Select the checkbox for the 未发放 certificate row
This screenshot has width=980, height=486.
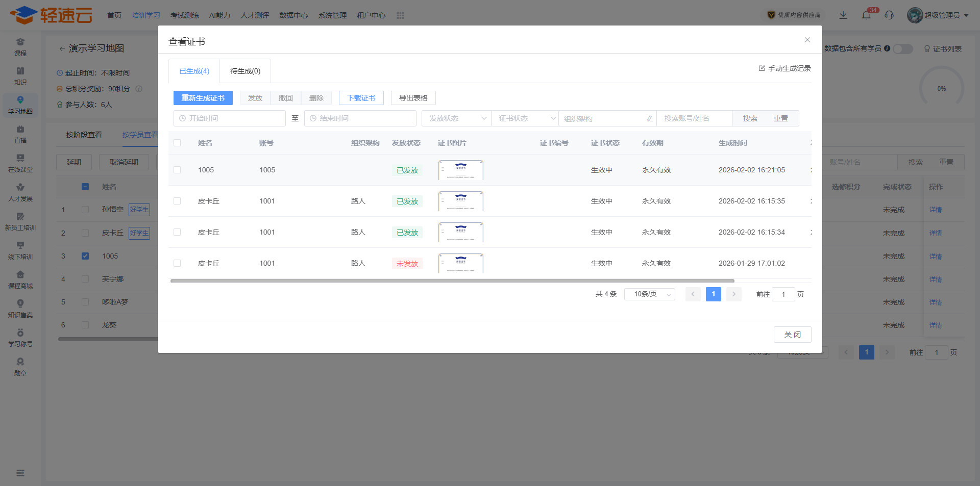pyautogui.click(x=177, y=263)
